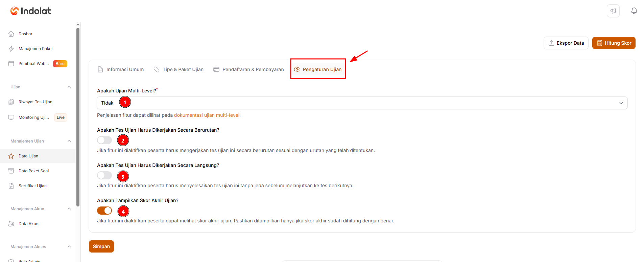Open Manajemen Paket in the sidebar
This screenshot has height=262, width=644.
coord(38,49)
